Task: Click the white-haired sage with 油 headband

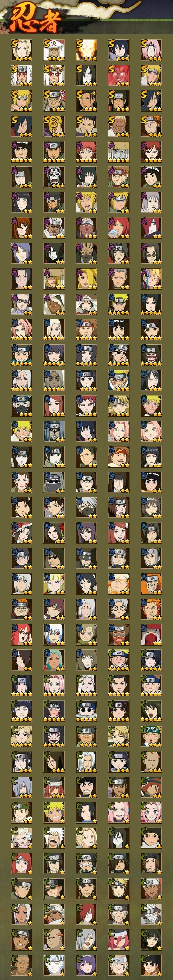Action: click(22, 75)
